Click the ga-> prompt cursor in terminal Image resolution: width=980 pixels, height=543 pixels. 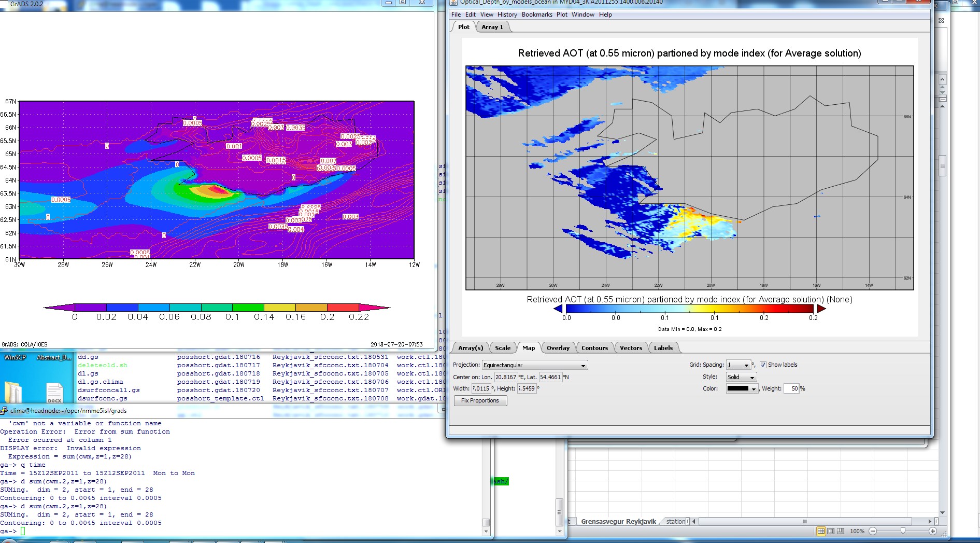coord(23,531)
